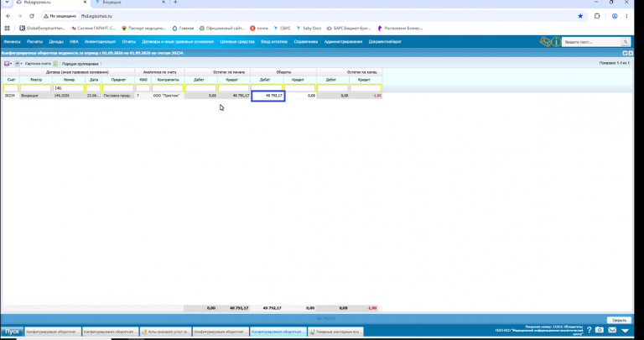Open a new browser tab with plus

click(x=175, y=2)
